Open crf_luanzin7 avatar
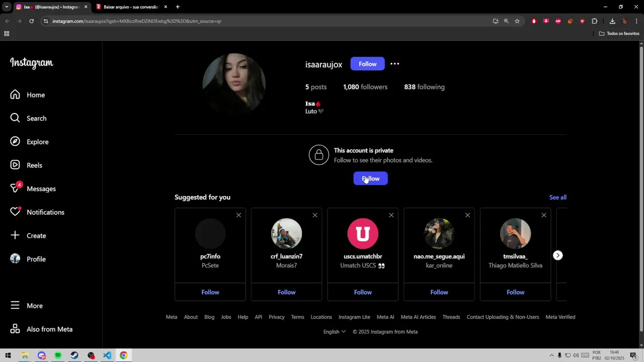This screenshot has width=644, height=362. [x=287, y=234]
